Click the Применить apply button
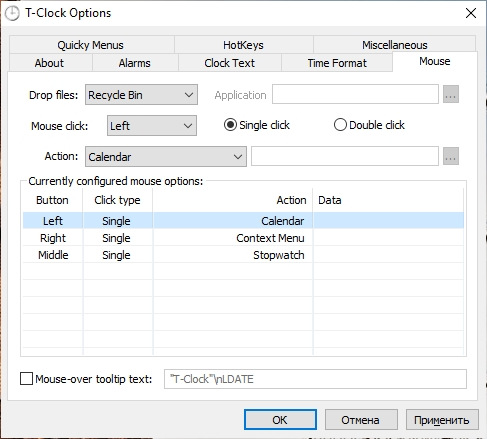Screen dimensions: 487x439 point(442,420)
